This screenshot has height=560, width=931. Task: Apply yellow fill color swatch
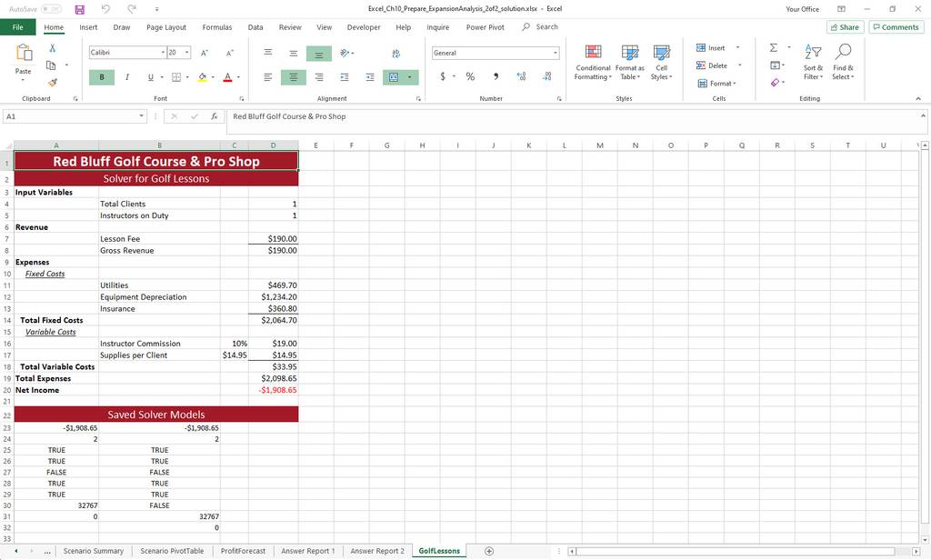pos(203,77)
